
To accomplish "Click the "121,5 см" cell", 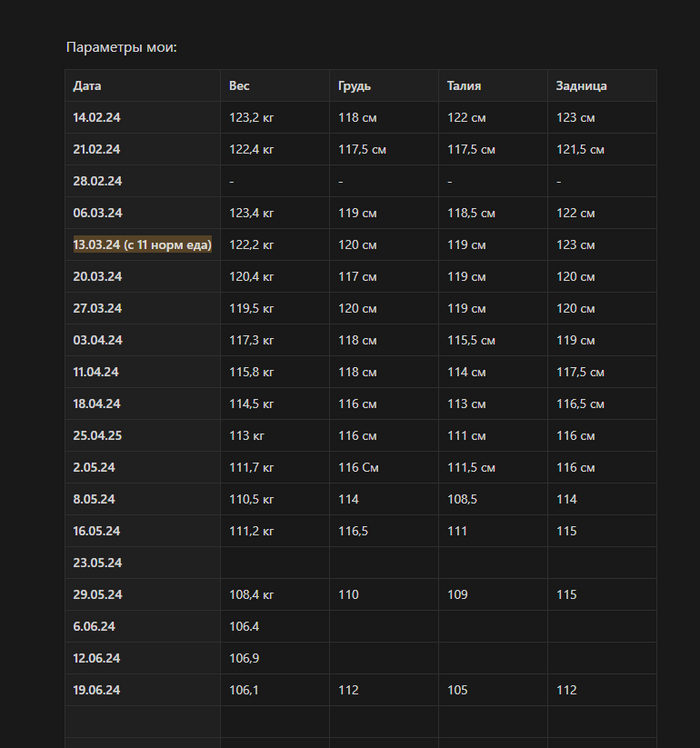I will click(x=580, y=150).
